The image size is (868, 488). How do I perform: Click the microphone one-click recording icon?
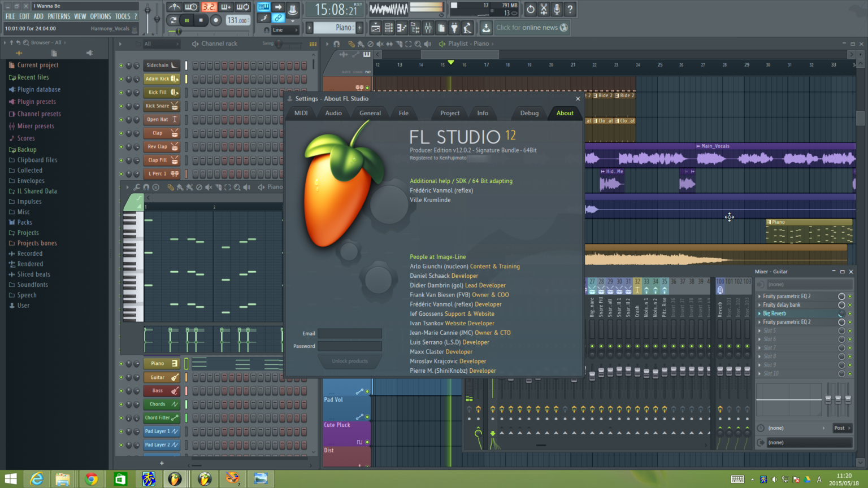point(557,9)
